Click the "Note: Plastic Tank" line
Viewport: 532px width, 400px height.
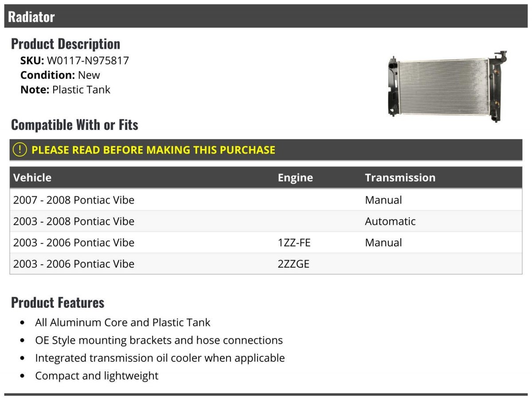click(x=65, y=90)
